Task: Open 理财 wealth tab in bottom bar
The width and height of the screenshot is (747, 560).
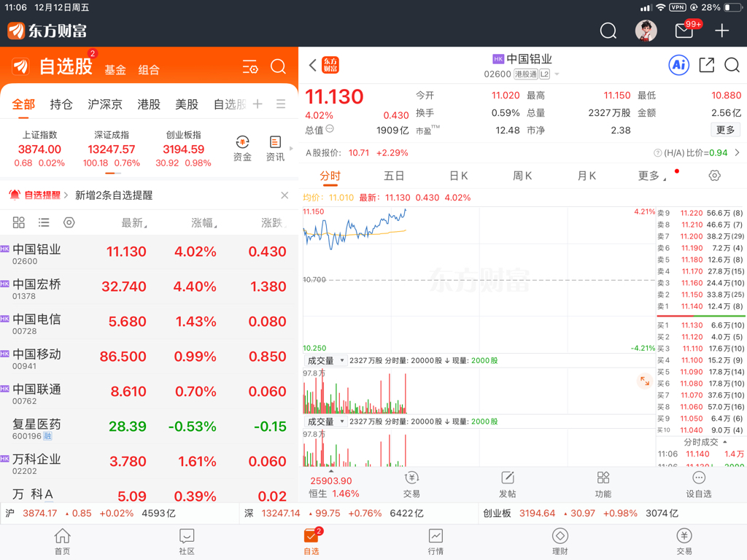Action: [560, 542]
